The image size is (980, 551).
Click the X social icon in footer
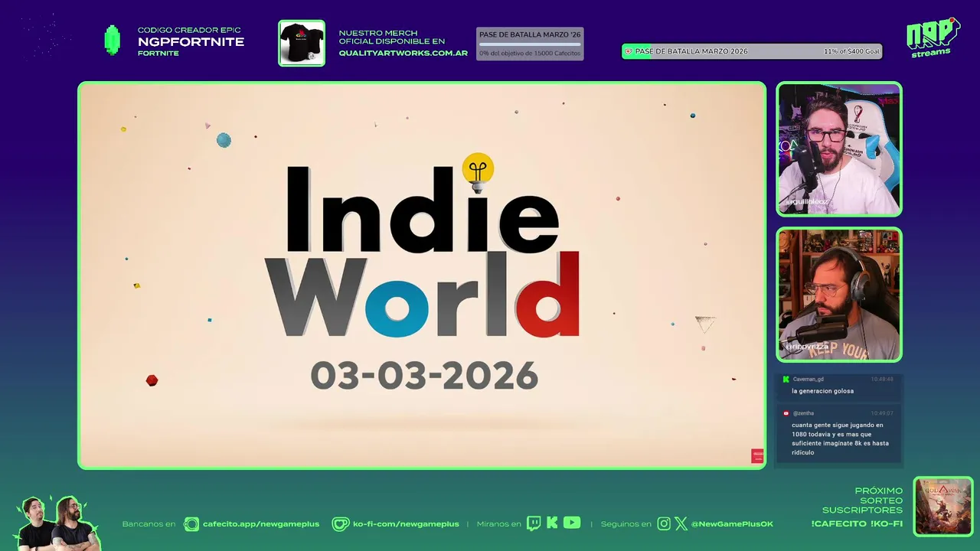point(681,523)
